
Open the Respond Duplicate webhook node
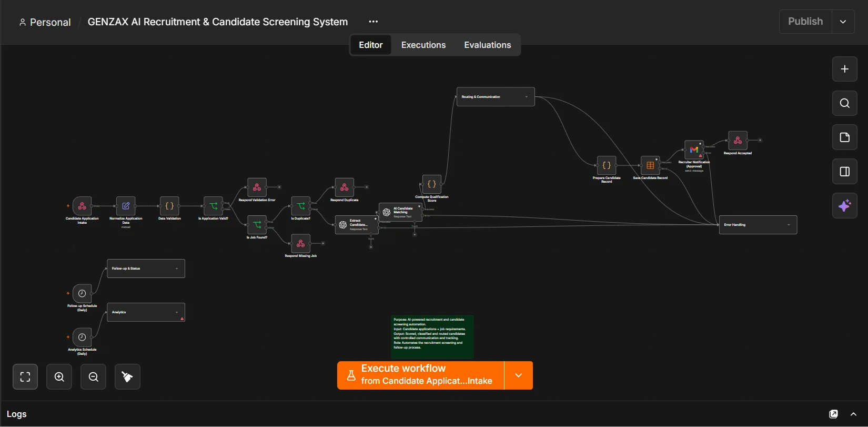tap(344, 187)
